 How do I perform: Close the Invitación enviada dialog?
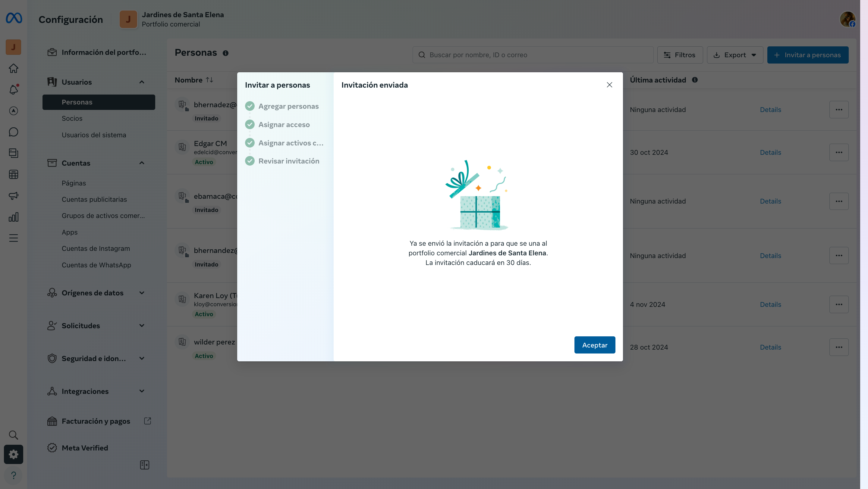[609, 85]
